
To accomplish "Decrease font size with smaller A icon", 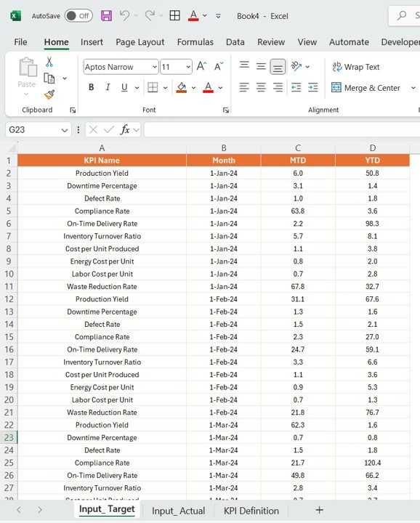I will pos(219,66).
